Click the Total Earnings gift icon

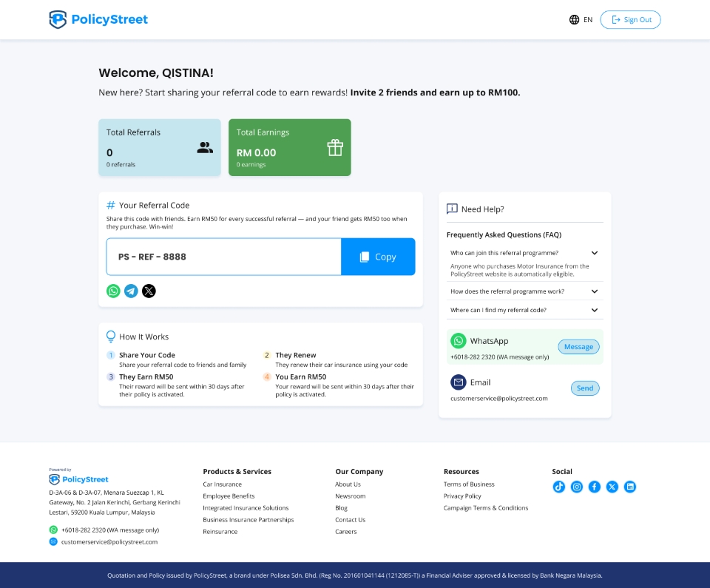(x=335, y=147)
